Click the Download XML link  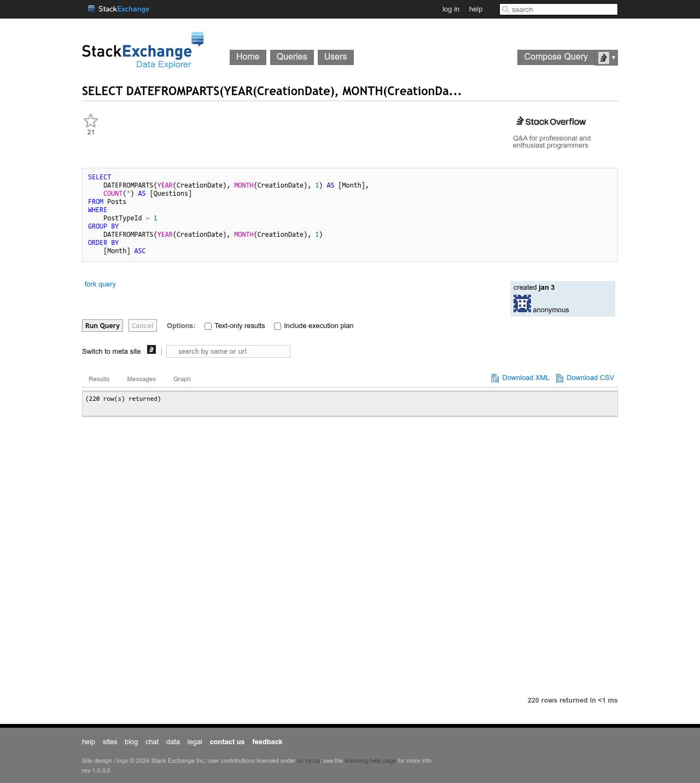coord(526,378)
